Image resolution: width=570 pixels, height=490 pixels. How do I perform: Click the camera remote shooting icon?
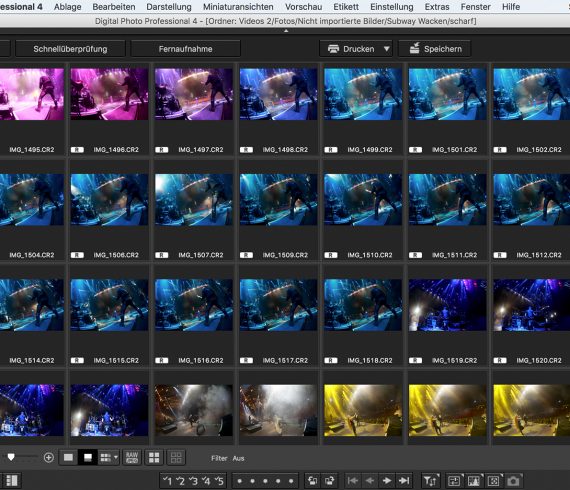click(513, 481)
